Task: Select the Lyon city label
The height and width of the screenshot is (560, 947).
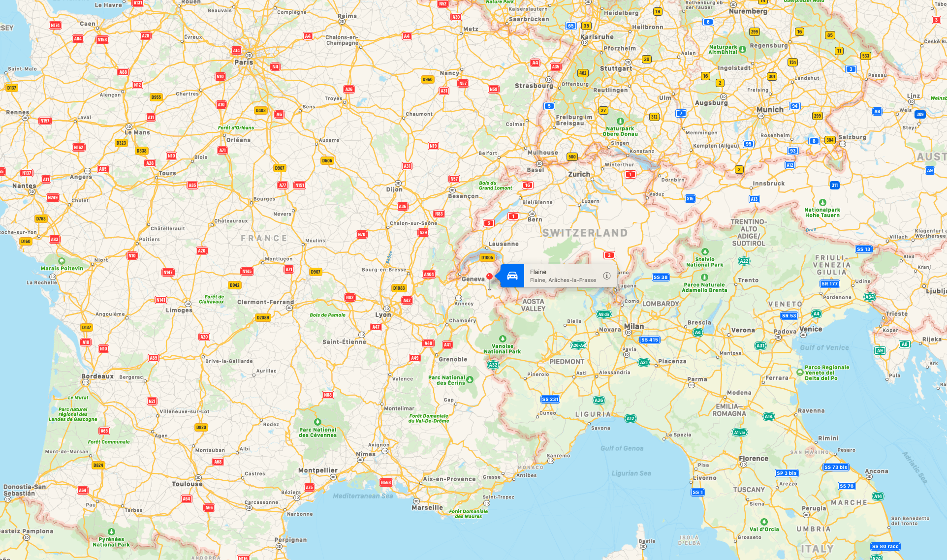Action: coord(383,315)
